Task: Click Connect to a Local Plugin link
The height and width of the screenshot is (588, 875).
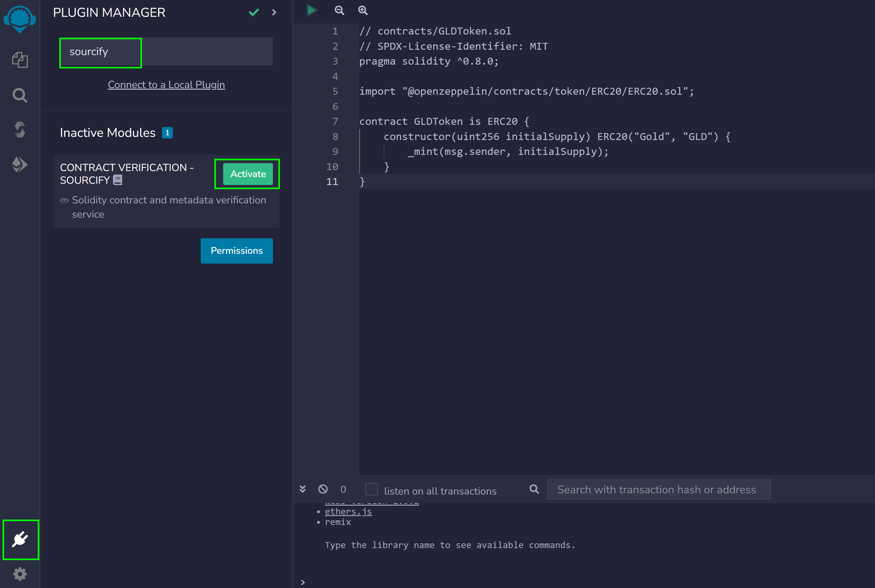Action: point(166,85)
